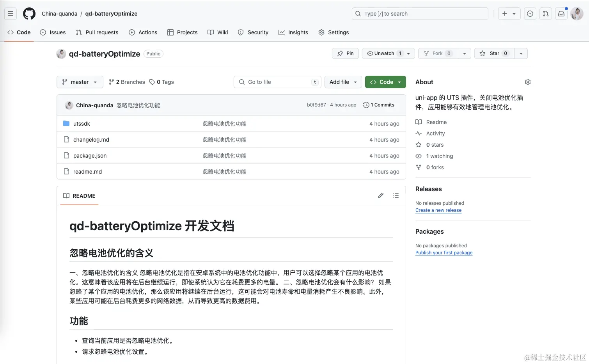Open commit message in the utssdk row

225,124
